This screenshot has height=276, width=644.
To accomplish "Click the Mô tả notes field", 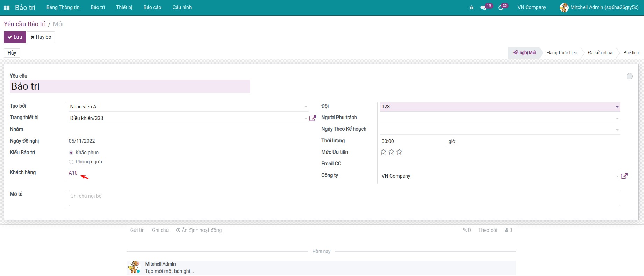I will tap(344, 198).
